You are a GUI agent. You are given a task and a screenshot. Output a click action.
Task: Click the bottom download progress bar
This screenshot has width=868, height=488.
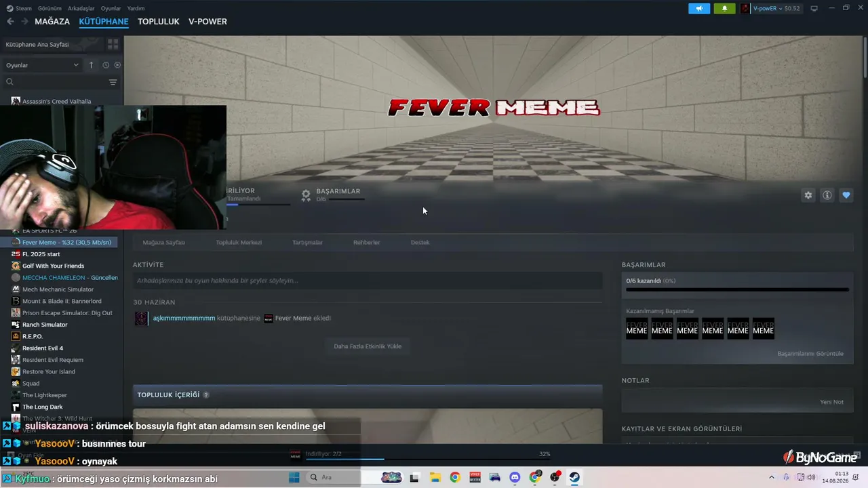427,460
